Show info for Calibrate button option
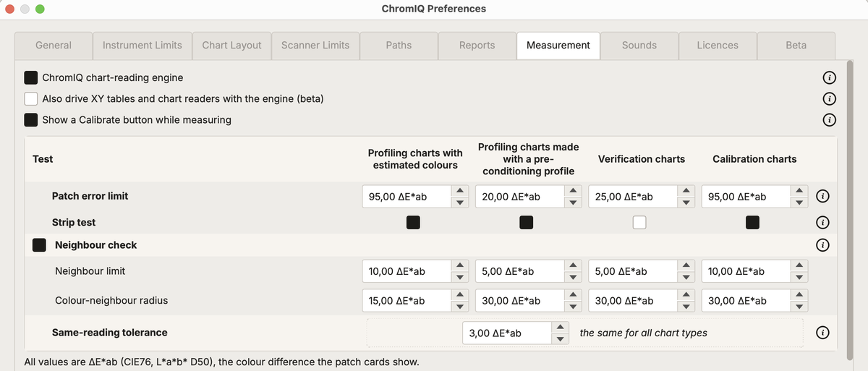 (x=830, y=119)
